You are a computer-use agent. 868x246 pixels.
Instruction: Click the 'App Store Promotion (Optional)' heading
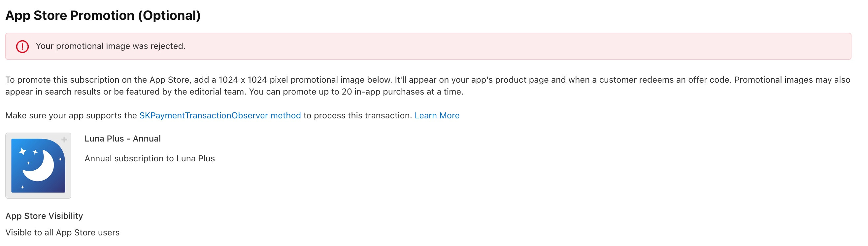[x=103, y=16]
